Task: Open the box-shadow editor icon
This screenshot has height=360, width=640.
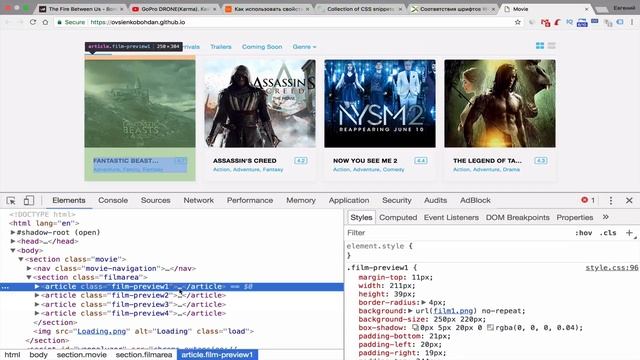Action: [x=415, y=328]
